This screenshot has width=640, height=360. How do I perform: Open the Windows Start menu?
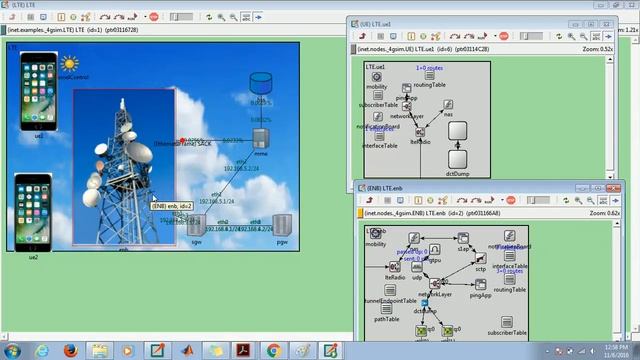pos(11,351)
